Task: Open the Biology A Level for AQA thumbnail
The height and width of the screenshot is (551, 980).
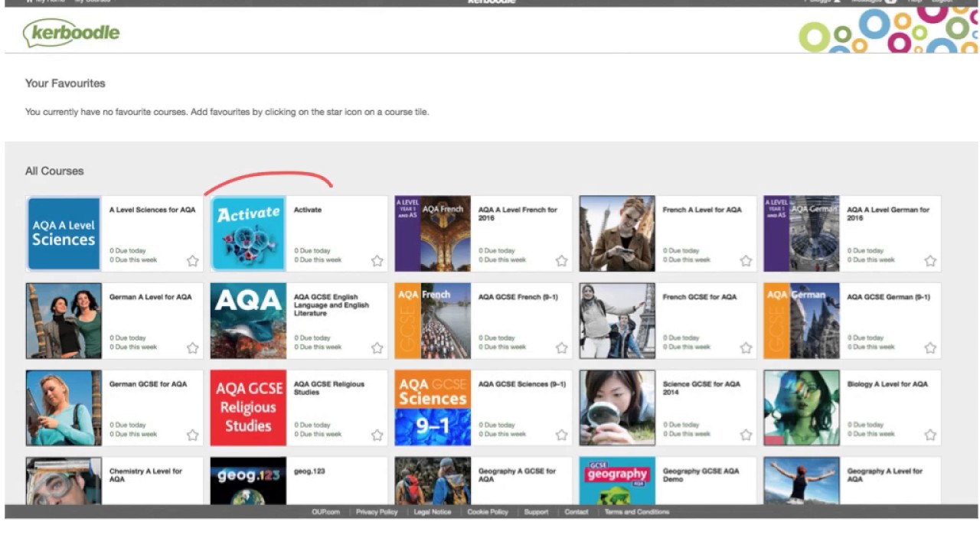Action: click(x=802, y=408)
